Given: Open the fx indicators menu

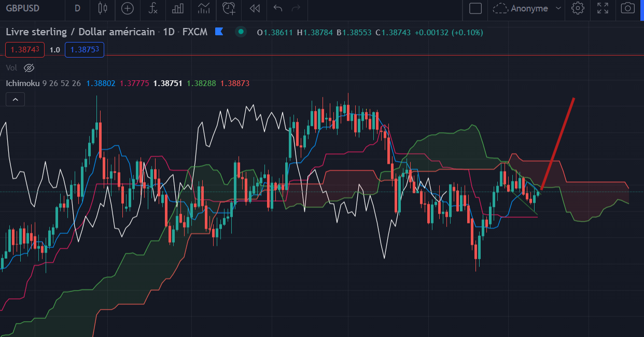Looking at the screenshot, I should (x=152, y=8).
